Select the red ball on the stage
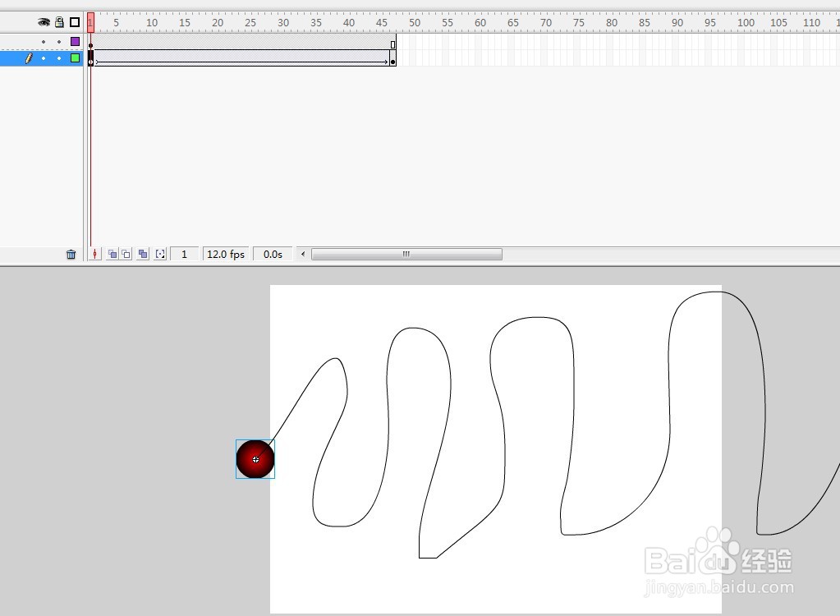The image size is (840, 616). click(x=255, y=459)
